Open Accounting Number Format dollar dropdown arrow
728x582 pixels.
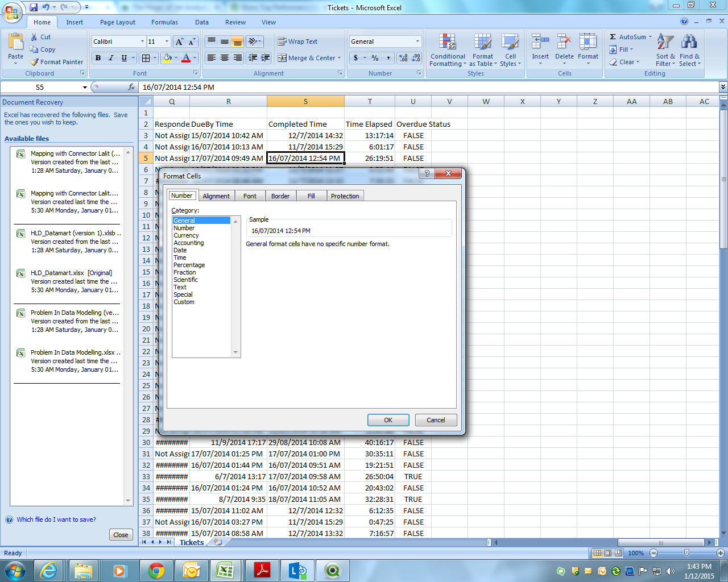point(365,58)
